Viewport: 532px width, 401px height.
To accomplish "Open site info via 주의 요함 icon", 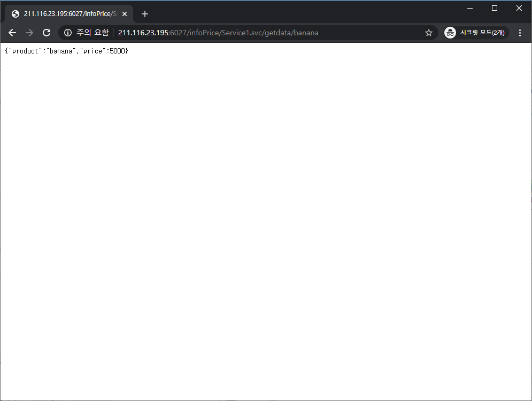I will 68,33.
